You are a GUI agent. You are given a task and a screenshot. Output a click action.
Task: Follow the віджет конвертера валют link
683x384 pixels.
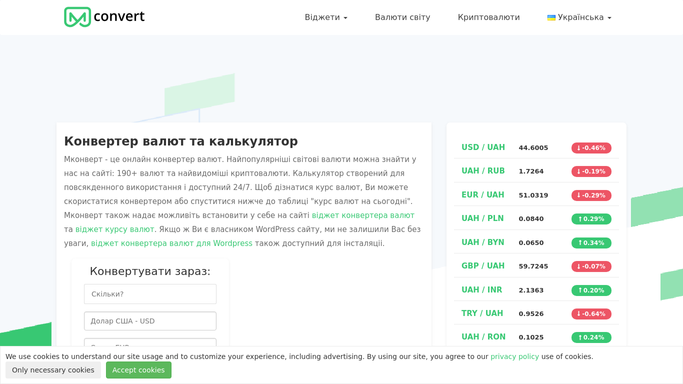pyautogui.click(x=363, y=216)
